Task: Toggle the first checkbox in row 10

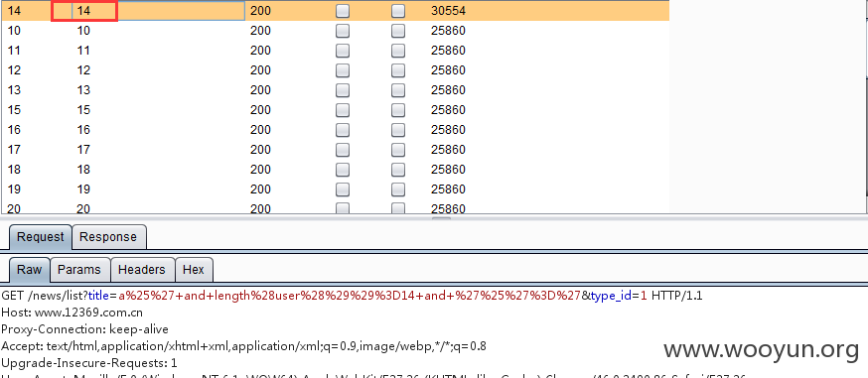Action: (343, 31)
